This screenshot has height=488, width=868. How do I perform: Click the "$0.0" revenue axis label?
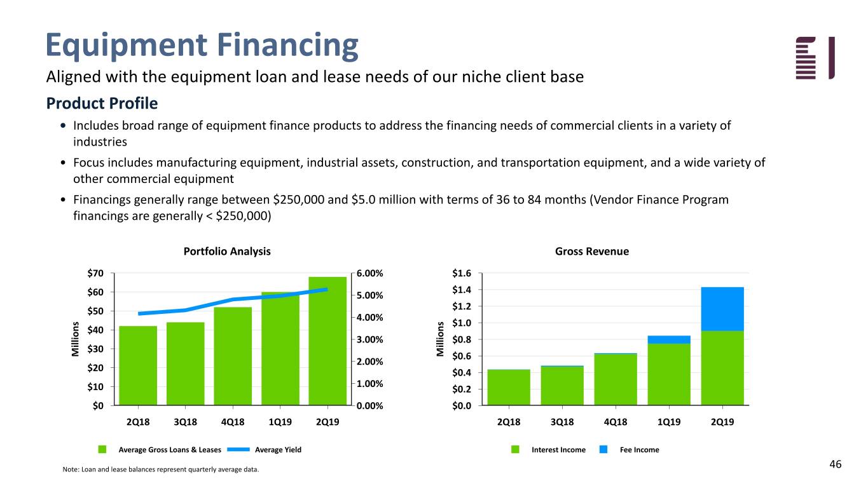462,406
